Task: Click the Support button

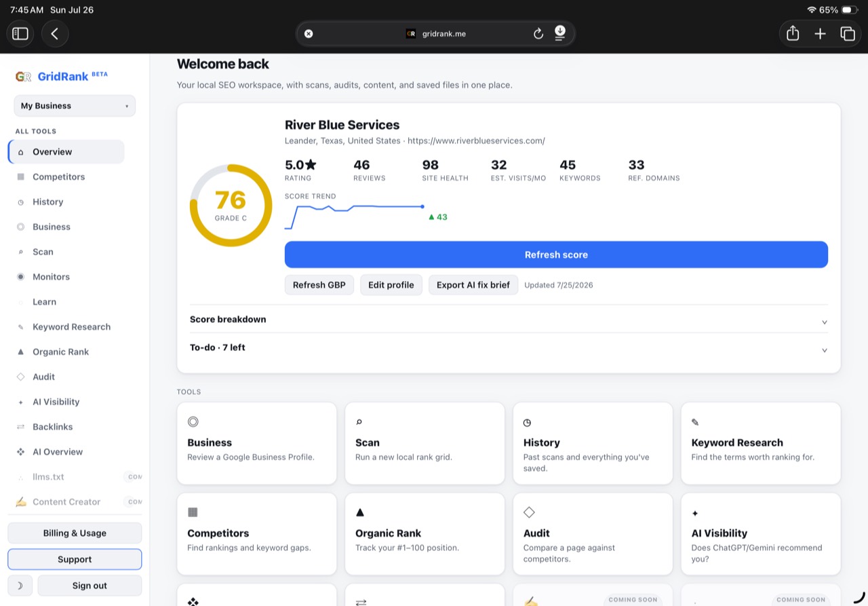Action: (x=75, y=559)
